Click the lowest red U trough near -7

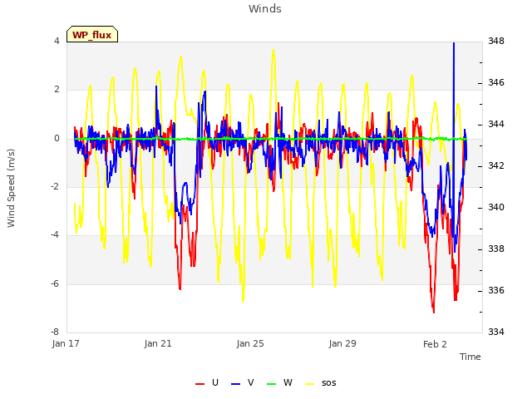[x=434, y=310]
